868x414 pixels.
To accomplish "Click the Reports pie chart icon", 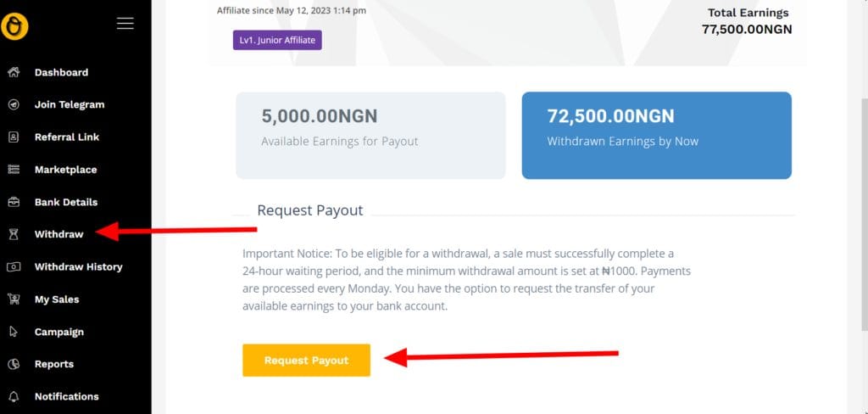I will click(14, 364).
